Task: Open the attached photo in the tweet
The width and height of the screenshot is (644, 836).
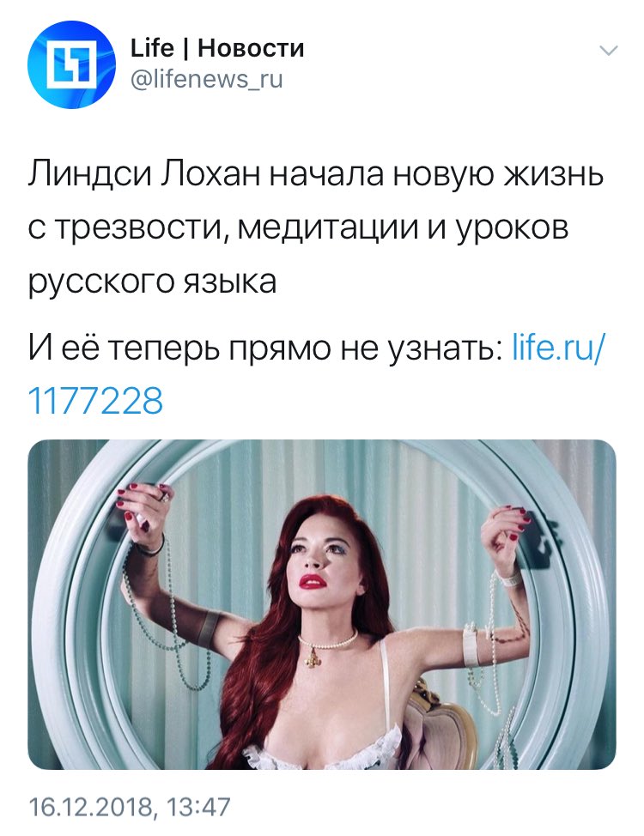Action: [x=322, y=604]
